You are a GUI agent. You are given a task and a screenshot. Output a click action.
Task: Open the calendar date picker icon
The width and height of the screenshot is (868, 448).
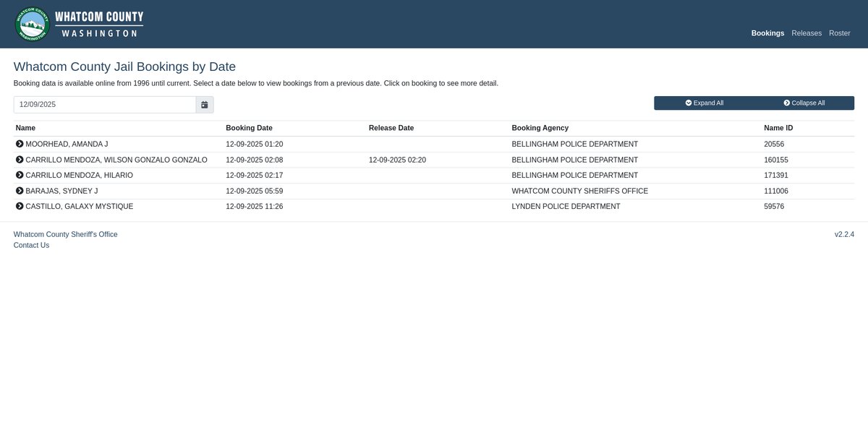pyautogui.click(x=205, y=105)
